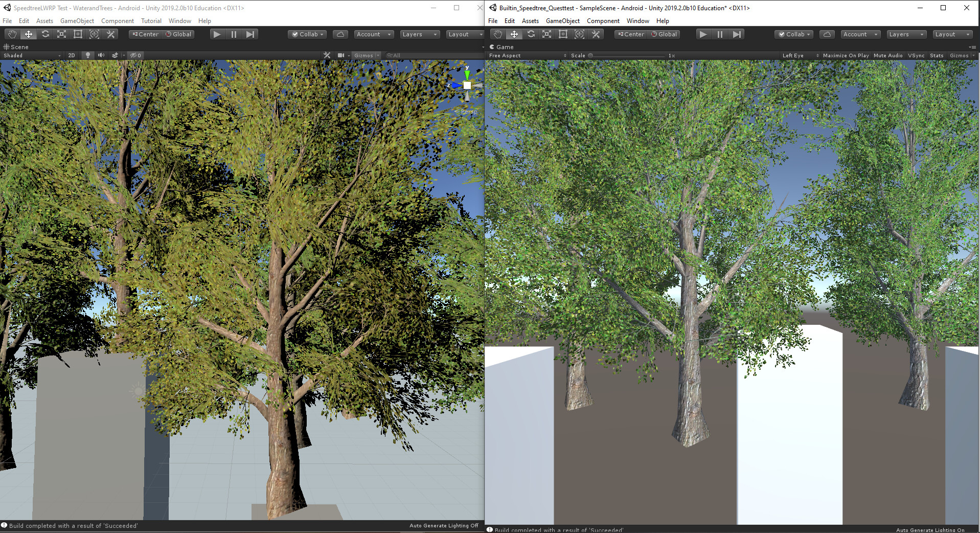
Task: Toggle scene audio in the Scene view toolbar
Action: point(101,55)
